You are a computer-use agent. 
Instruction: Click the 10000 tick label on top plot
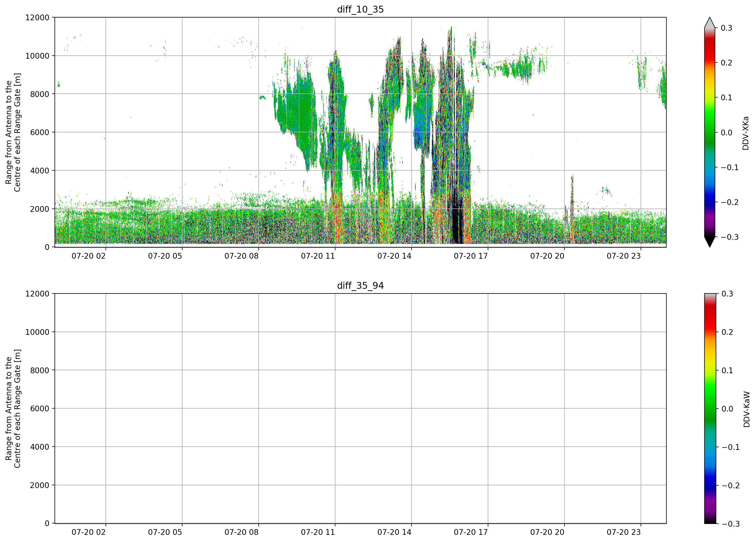(x=37, y=56)
